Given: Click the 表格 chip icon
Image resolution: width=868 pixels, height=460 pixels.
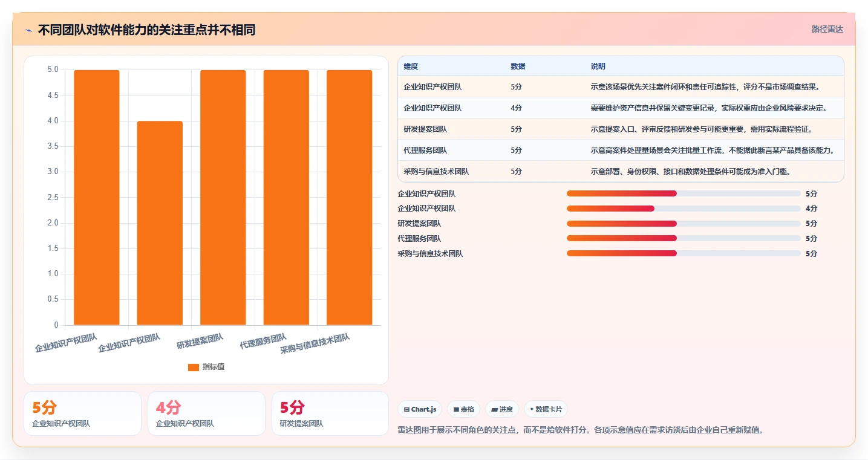Looking at the screenshot, I should coord(456,409).
